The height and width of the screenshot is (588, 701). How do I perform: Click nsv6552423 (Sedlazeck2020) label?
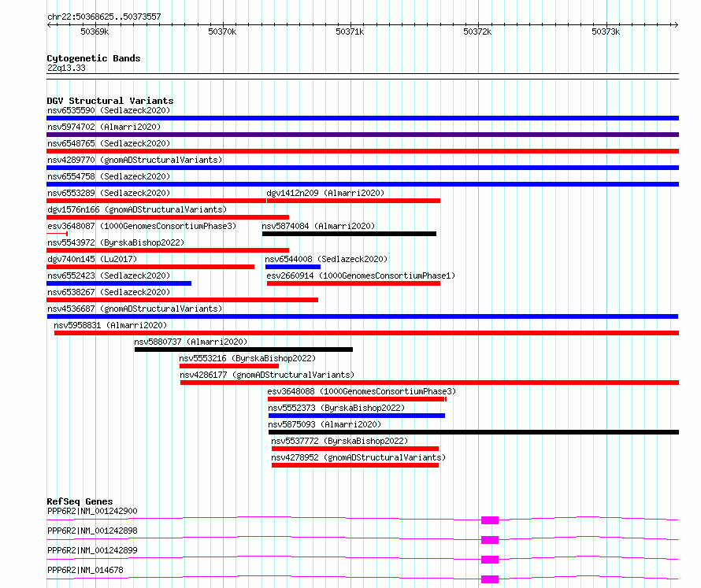(x=109, y=276)
